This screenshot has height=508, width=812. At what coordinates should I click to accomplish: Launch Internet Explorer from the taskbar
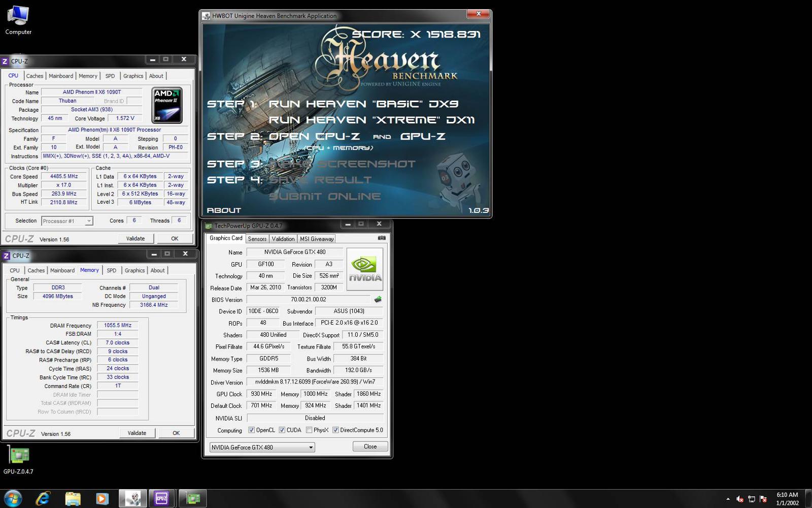pyautogui.click(x=43, y=499)
